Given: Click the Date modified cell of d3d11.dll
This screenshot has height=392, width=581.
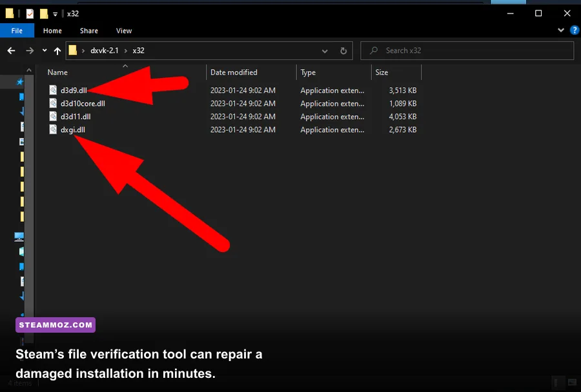Looking at the screenshot, I should click(243, 117).
